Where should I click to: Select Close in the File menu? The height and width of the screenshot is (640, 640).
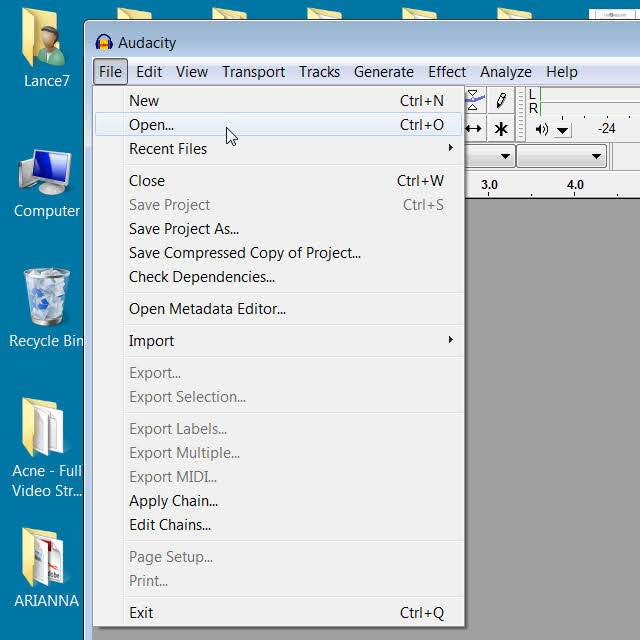tap(279, 180)
